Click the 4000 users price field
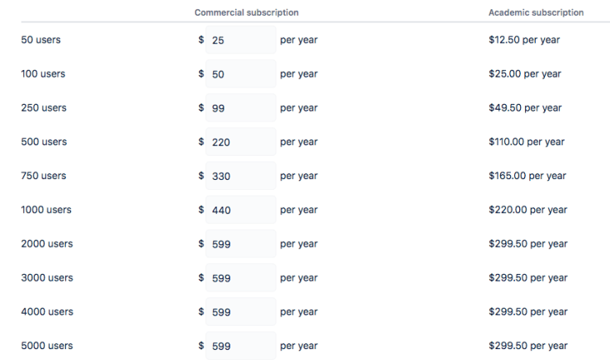610x364 pixels. [x=240, y=312]
